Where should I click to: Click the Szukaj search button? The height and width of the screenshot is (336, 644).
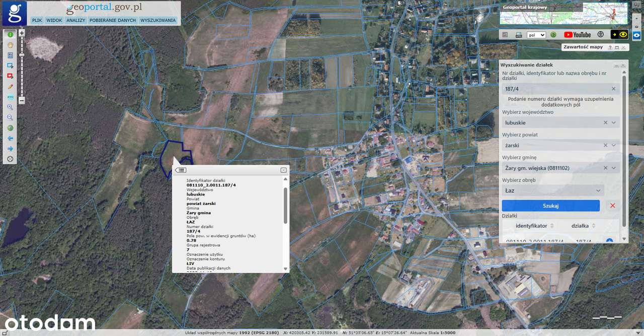point(551,206)
